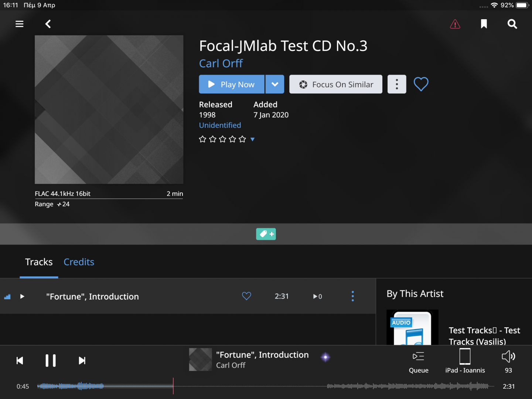Click the signal quality icon on track row
The height and width of the screenshot is (399, 532).
pos(7,297)
